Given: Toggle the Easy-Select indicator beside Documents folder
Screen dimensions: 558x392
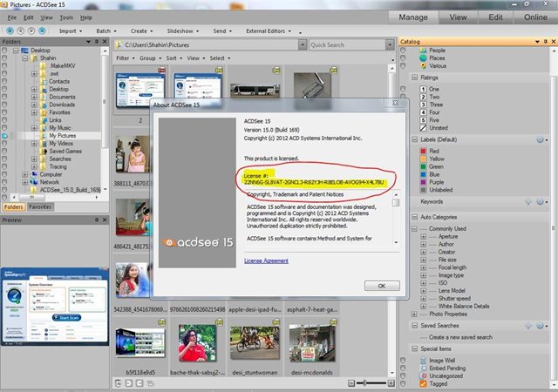Looking at the screenshot, I should (x=4, y=97).
